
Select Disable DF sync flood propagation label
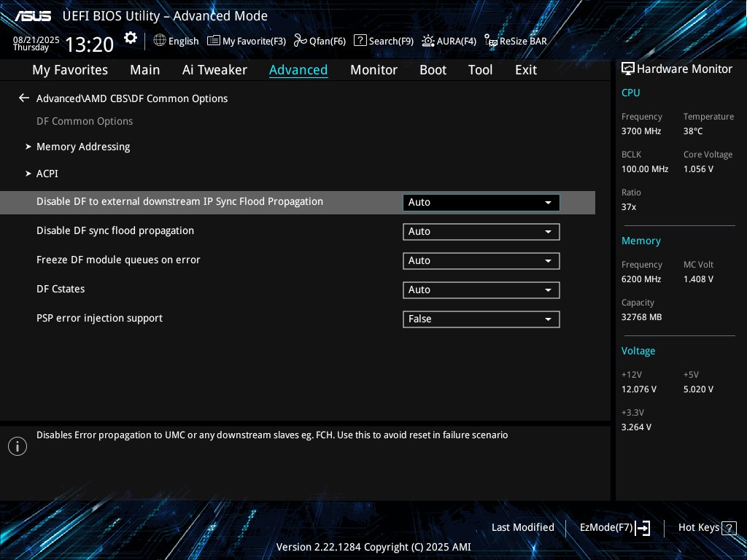click(115, 231)
